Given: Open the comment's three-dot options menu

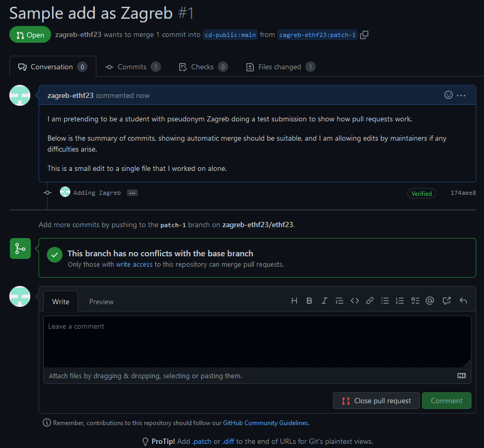Looking at the screenshot, I should [x=461, y=95].
